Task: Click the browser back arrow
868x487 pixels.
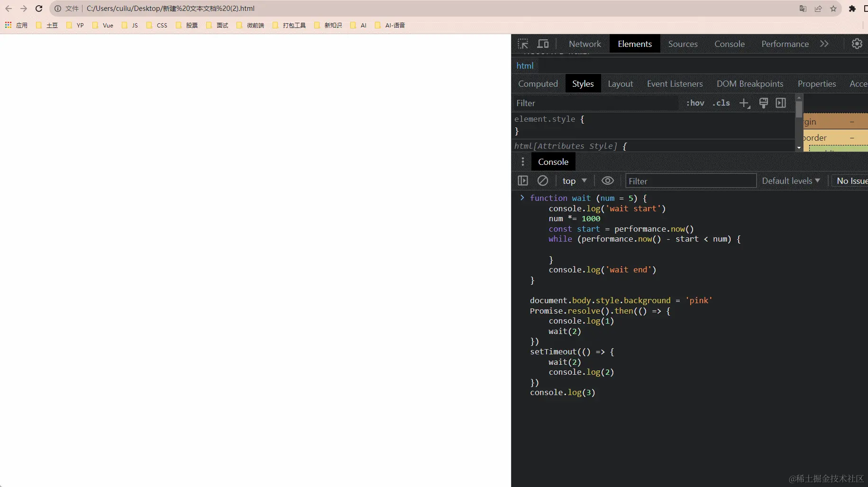Action: point(9,9)
